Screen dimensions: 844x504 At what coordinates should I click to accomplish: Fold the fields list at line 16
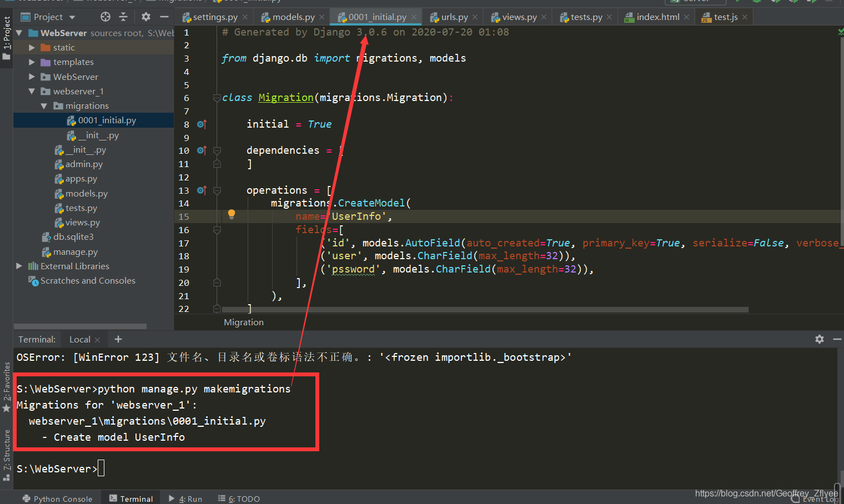coord(217,230)
